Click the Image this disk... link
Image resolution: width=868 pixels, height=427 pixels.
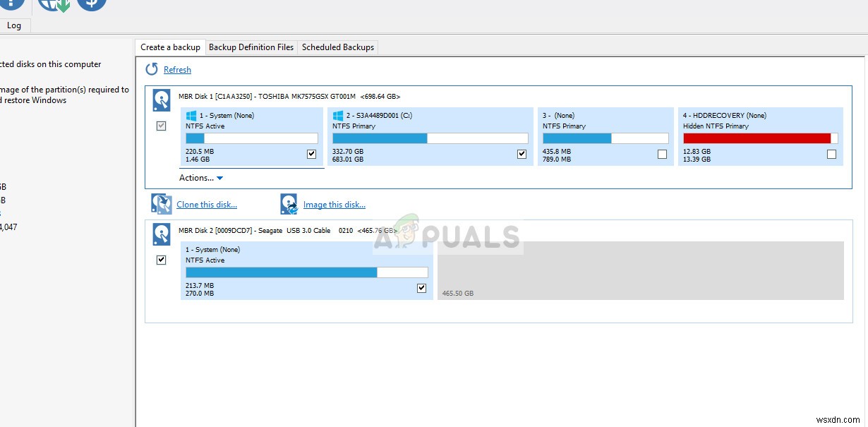click(334, 205)
